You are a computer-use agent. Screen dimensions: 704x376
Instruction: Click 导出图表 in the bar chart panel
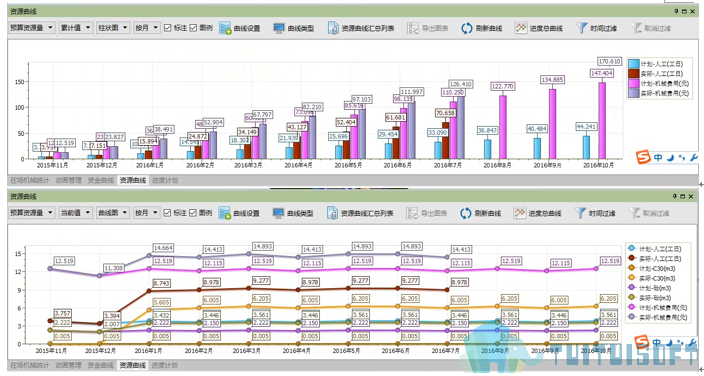coord(427,28)
